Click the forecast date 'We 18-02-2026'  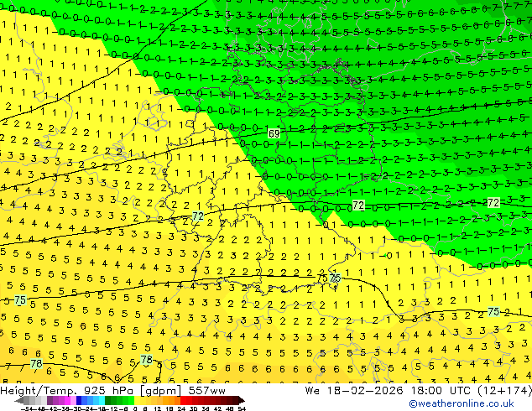pyautogui.click(x=354, y=391)
